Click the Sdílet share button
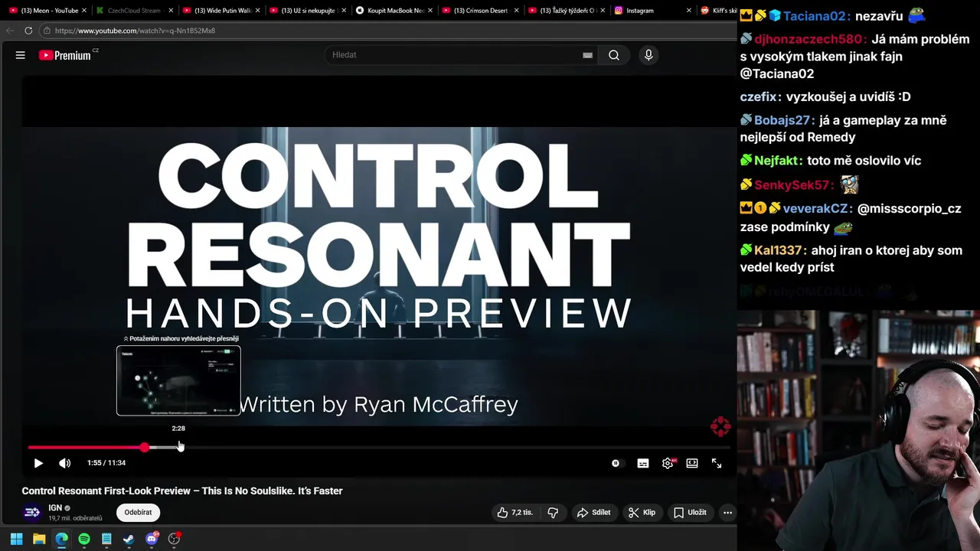Viewport: 980px width, 551px height. coord(594,513)
